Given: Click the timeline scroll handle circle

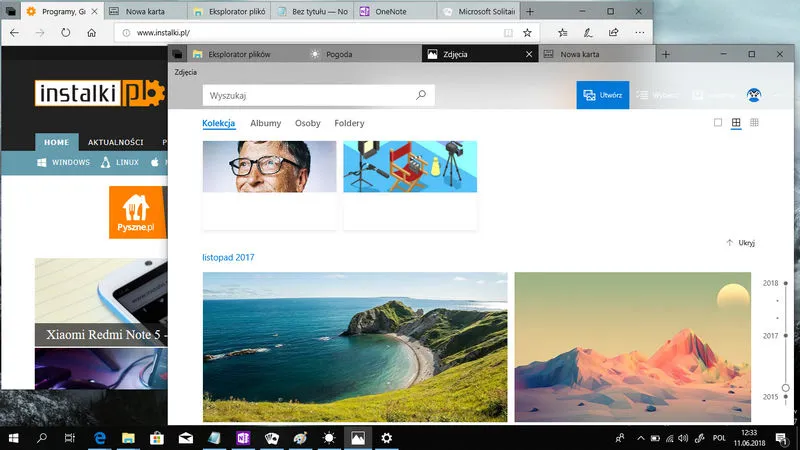Looking at the screenshot, I should (786, 388).
